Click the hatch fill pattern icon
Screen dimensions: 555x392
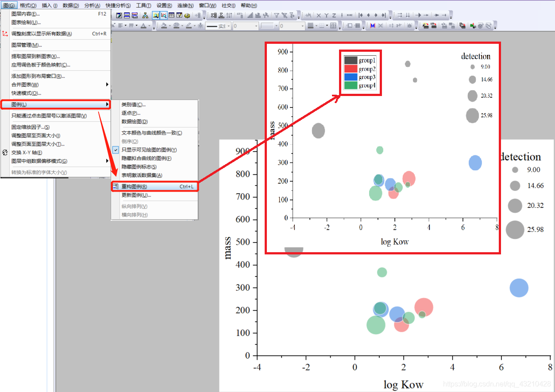pos(311,26)
